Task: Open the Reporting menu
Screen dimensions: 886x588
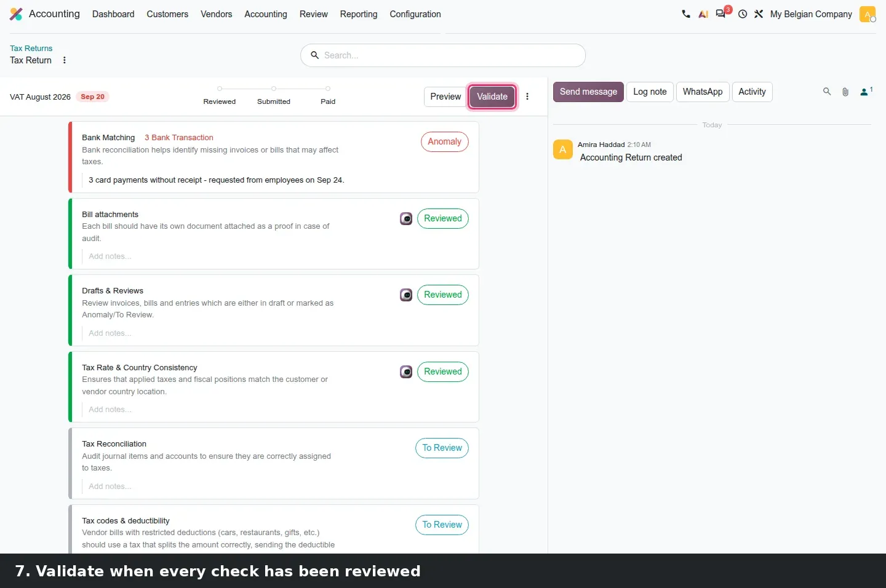Action: [359, 14]
